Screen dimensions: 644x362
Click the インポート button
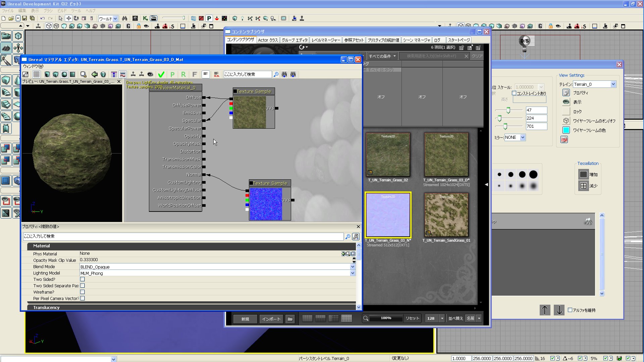(271, 319)
